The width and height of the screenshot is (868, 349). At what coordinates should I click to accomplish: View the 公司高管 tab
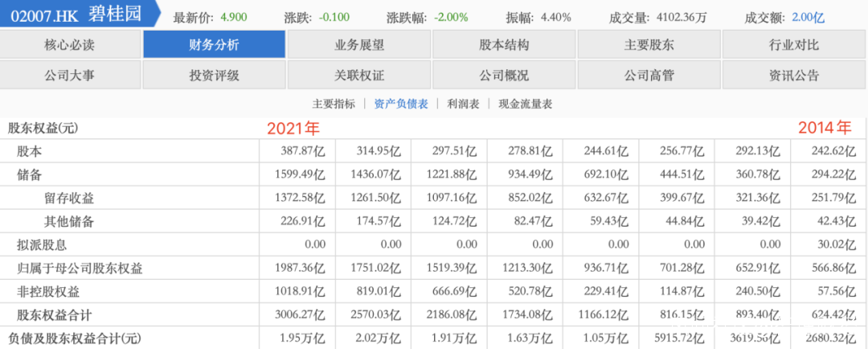(649, 75)
